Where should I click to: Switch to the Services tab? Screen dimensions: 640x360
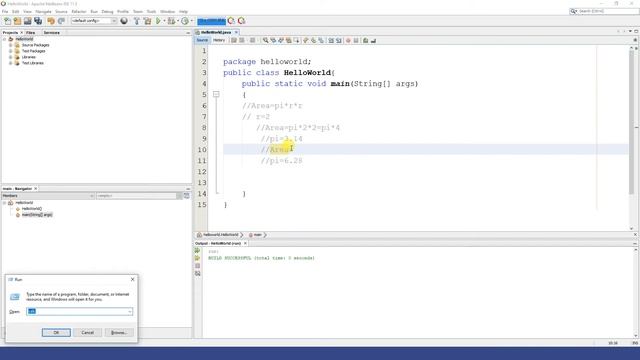[x=51, y=33]
